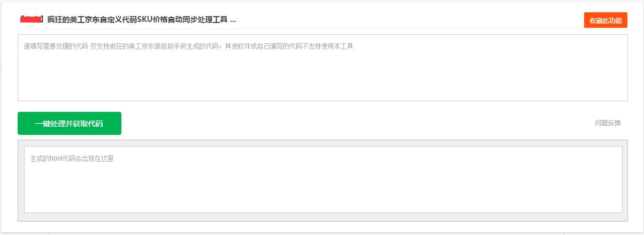This screenshot has width=644, height=235.
Task: Click the green 一键处理并获取代码 button
Action: [x=70, y=124]
